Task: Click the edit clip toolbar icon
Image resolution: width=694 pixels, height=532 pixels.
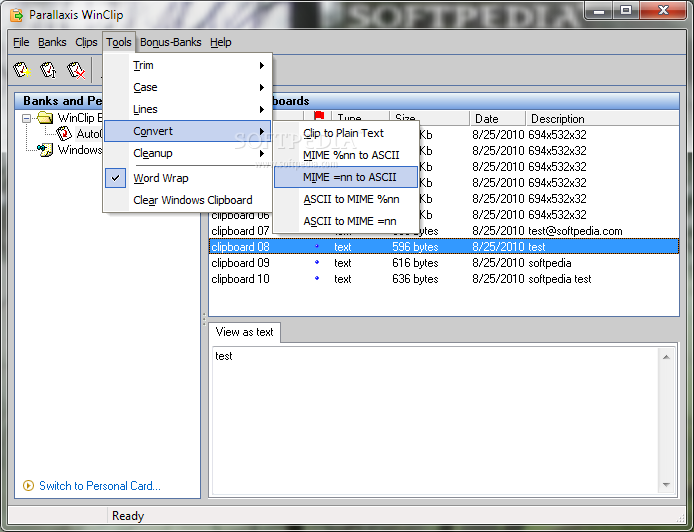Action: (48, 70)
